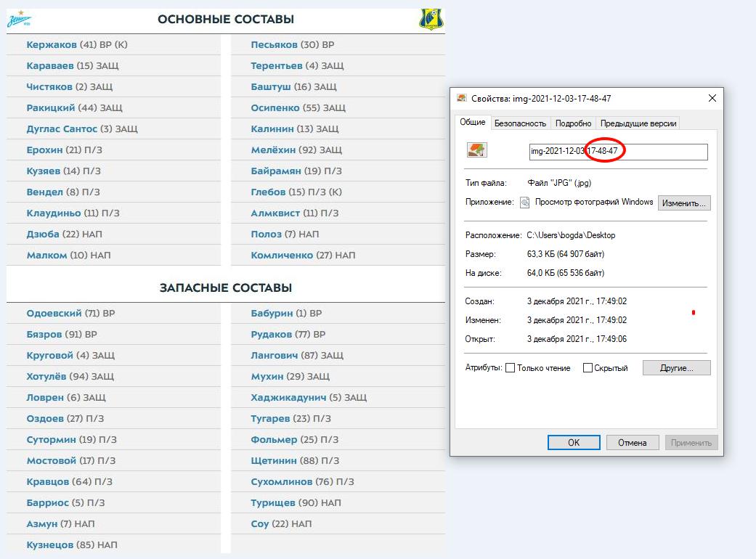Open substitute link Кравцов
The height and width of the screenshot is (559, 756).
click(48, 482)
